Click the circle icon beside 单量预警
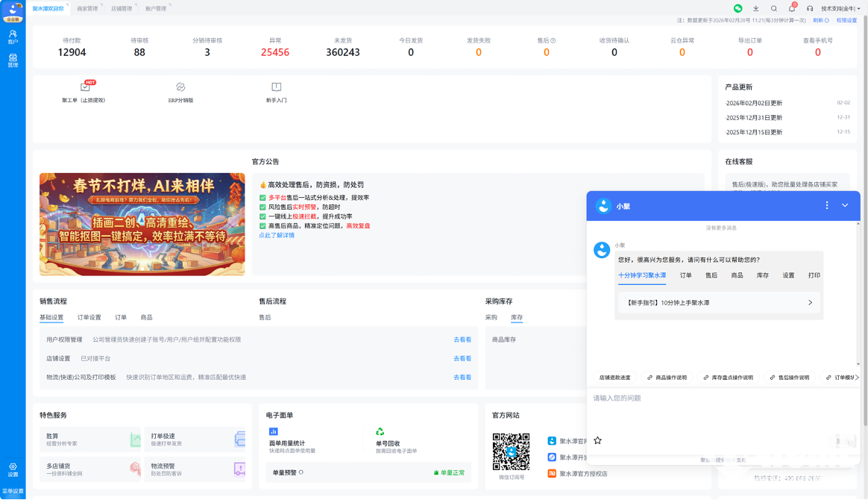The width and height of the screenshot is (868, 500). (x=301, y=472)
